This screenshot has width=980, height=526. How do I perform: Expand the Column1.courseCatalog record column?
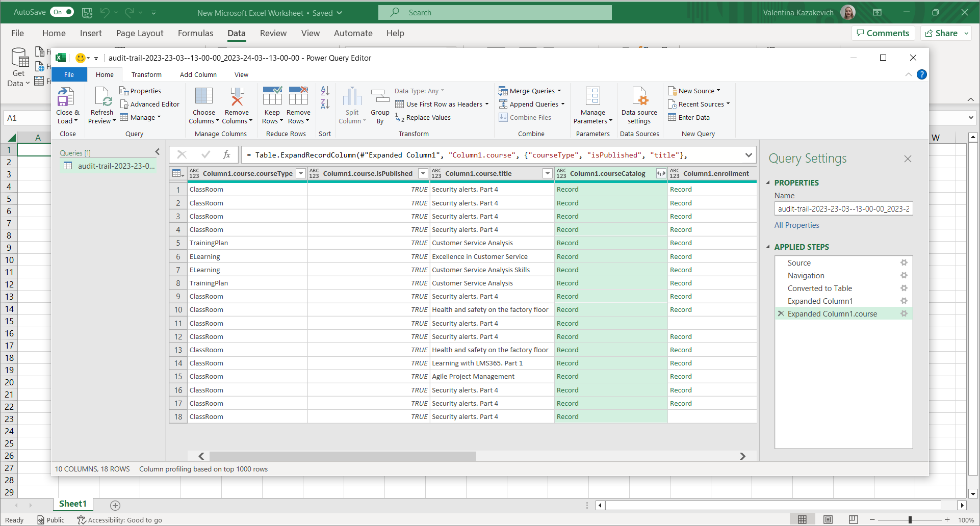[x=661, y=174]
